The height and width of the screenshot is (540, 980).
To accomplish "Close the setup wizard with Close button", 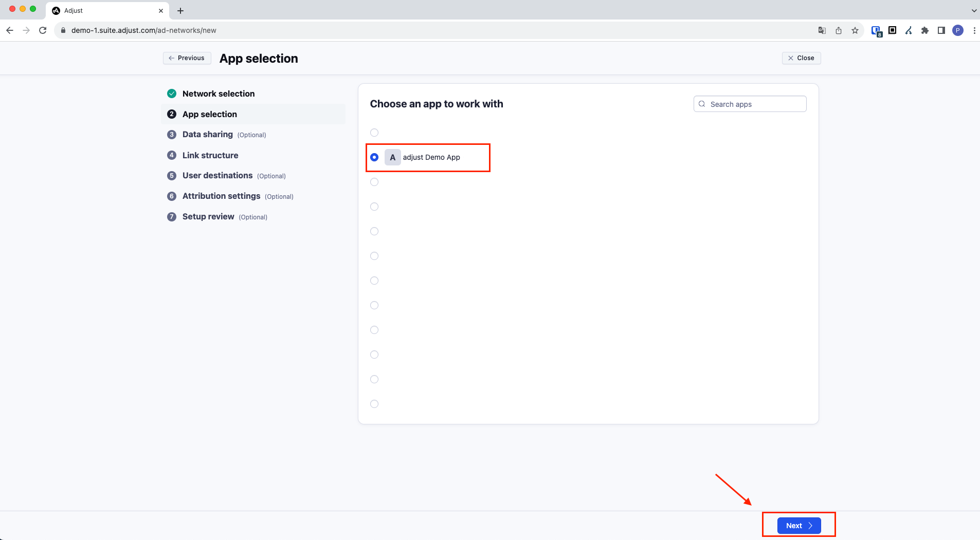I will click(801, 58).
